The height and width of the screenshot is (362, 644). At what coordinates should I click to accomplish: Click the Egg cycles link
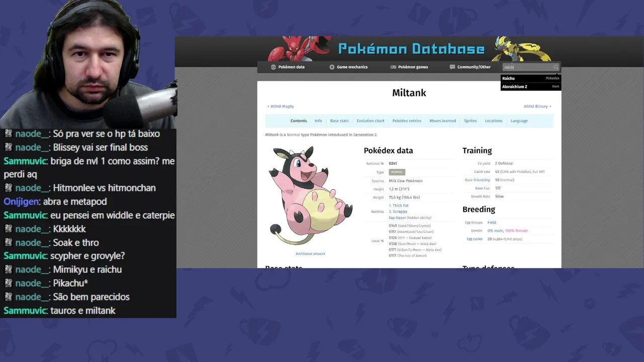coord(474,239)
